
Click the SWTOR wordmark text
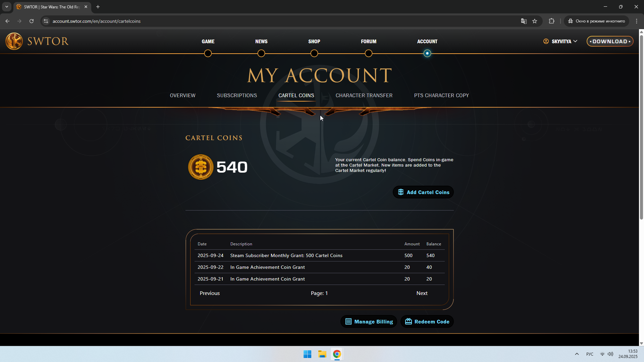click(48, 41)
